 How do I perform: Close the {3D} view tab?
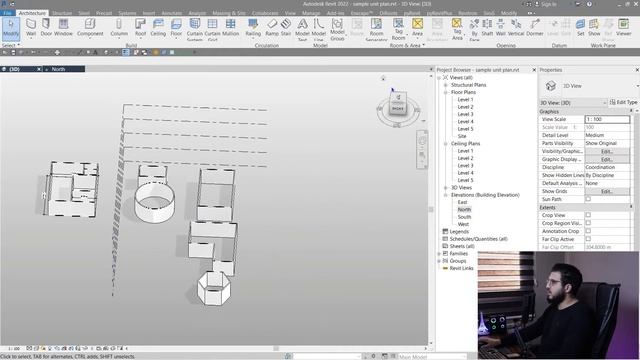click(39, 69)
